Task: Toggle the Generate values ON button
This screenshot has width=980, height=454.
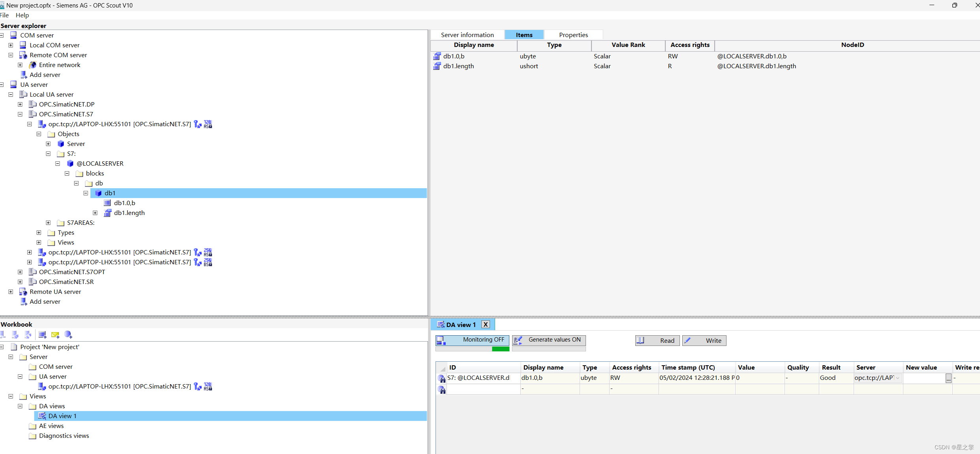Action: pos(549,340)
